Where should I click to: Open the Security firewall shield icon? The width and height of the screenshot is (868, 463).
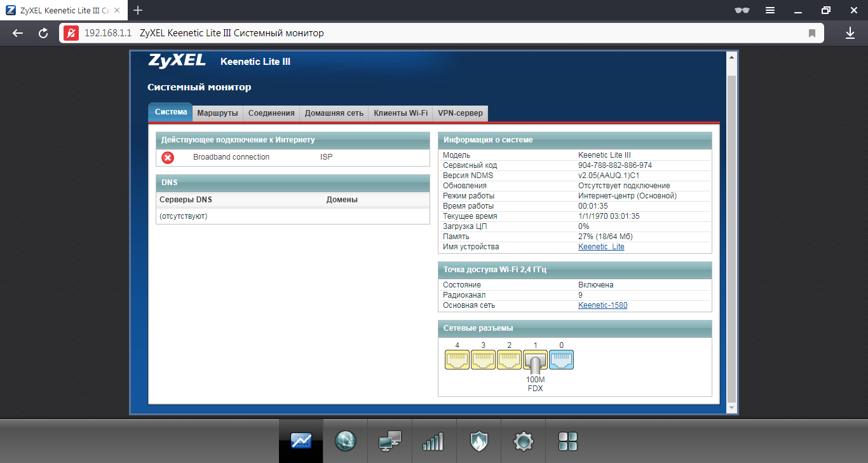coord(478,441)
